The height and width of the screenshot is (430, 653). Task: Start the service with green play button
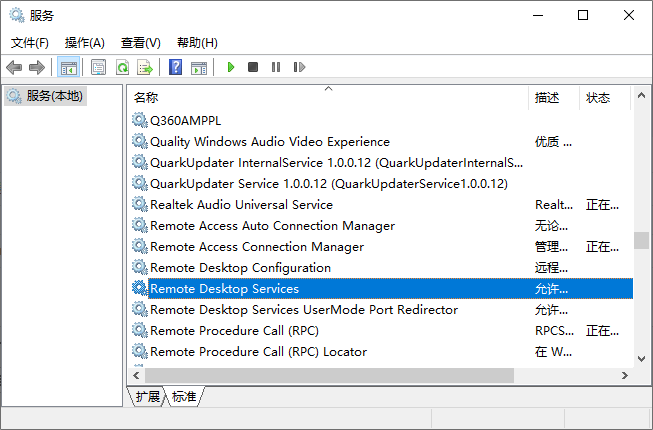230,67
